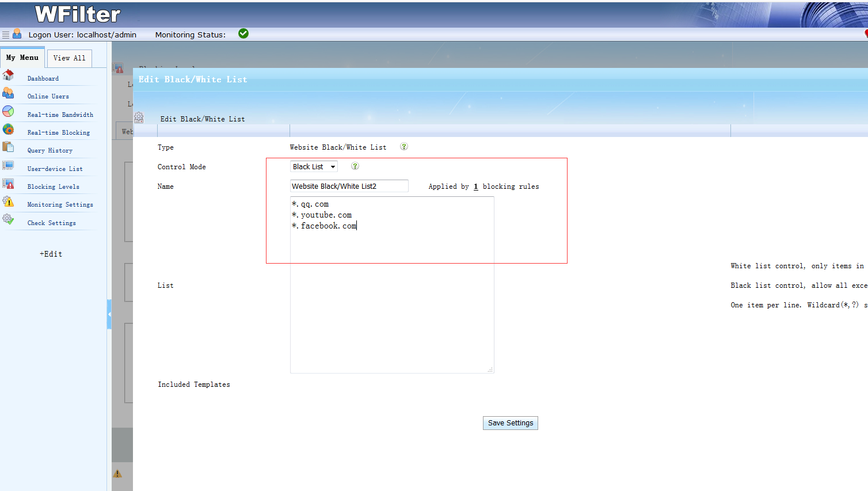
Task: Click the help icon next to Control Mode
Action: tap(355, 166)
